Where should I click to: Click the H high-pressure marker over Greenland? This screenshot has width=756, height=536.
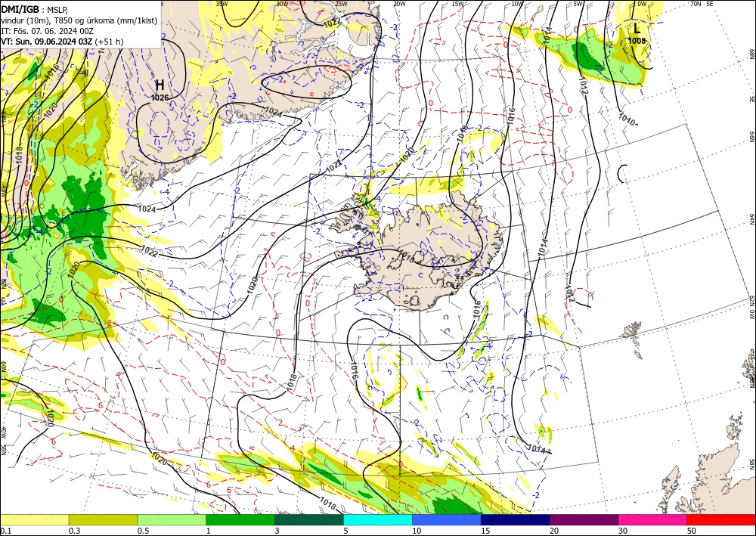pyautogui.click(x=160, y=85)
